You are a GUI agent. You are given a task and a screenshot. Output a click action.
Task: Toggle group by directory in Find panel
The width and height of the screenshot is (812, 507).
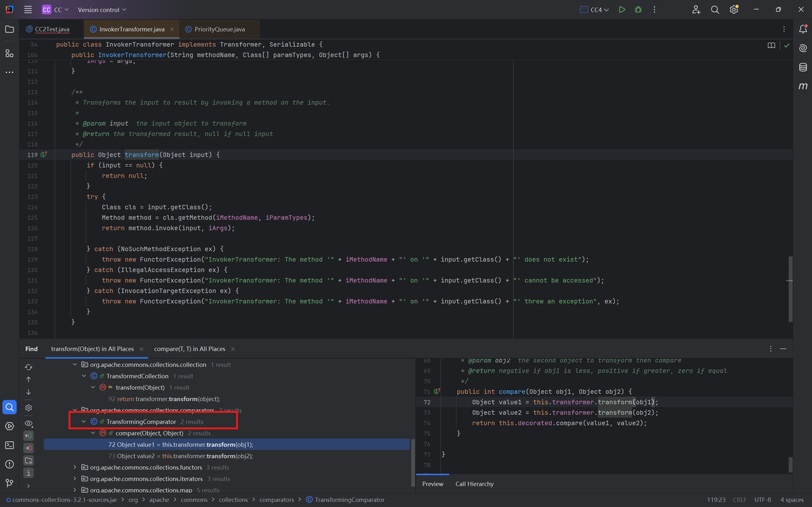point(29,461)
